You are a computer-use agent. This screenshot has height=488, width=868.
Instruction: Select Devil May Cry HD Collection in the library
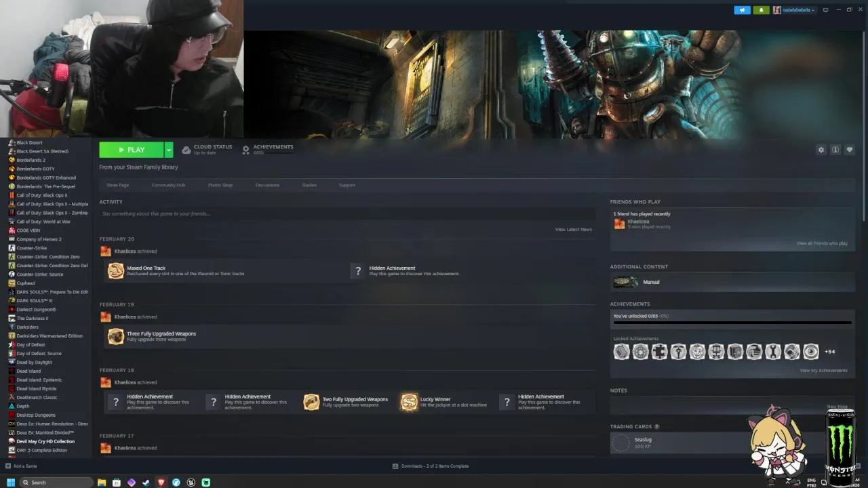pyautogui.click(x=46, y=441)
